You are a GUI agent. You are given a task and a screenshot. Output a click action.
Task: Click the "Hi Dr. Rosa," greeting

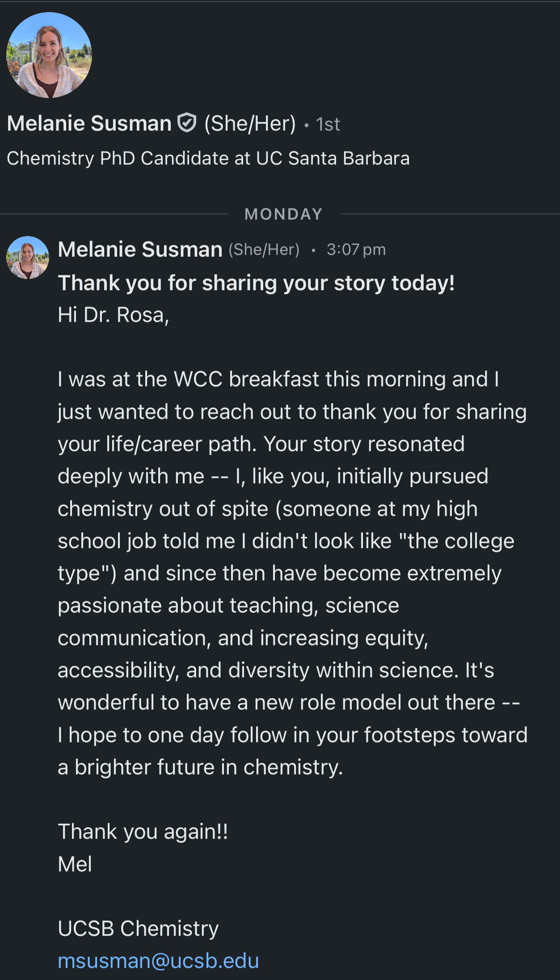point(114,315)
